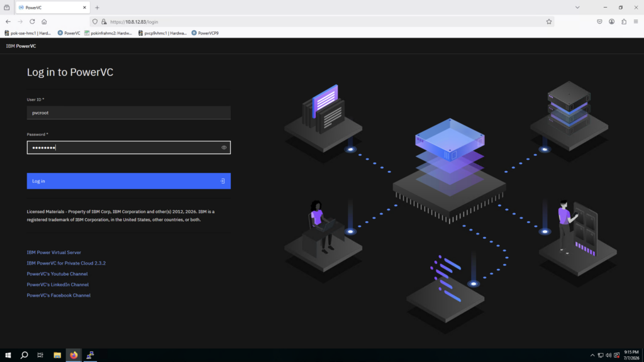Click the tracking protection shield icon
644x362 pixels.
pyautogui.click(x=95, y=22)
